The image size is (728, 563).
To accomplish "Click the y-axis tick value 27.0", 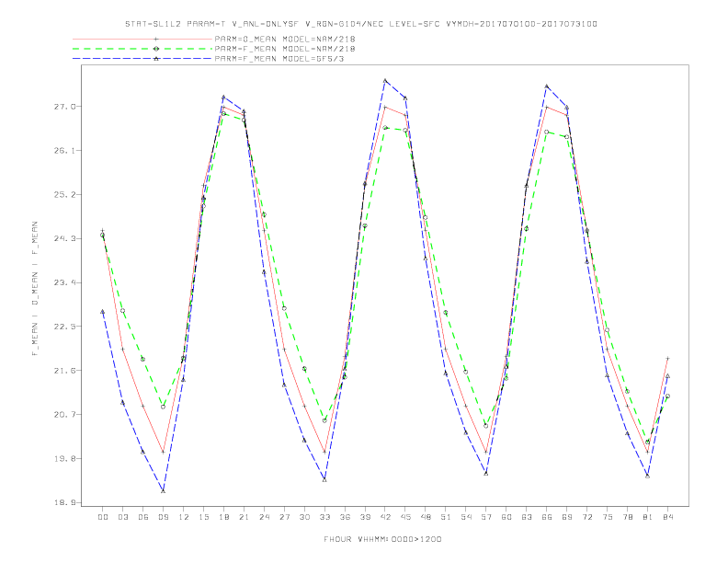I will [x=64, y=107].
